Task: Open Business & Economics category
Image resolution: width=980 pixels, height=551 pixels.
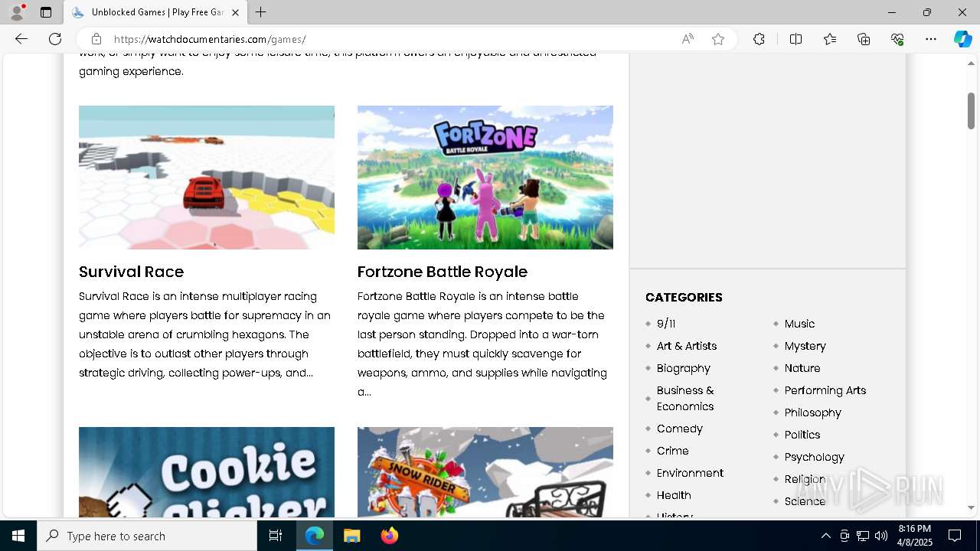Action: coord(685,398)
